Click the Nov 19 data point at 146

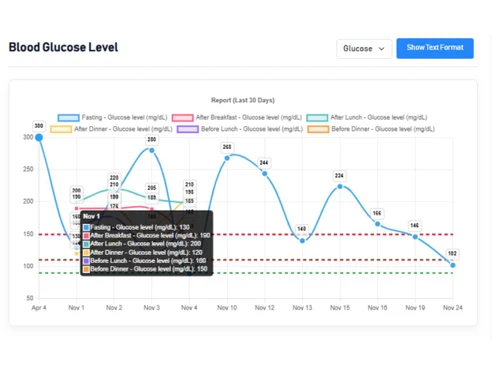pyautogui.click(x=415, y=237)
